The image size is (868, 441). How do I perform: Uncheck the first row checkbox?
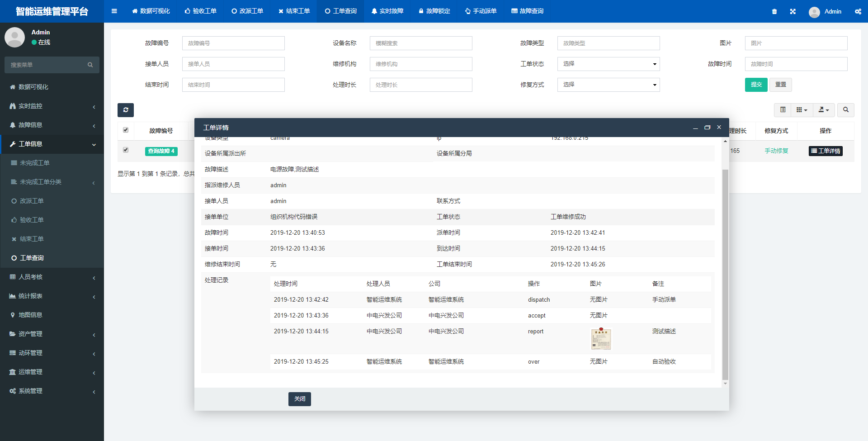126,150
